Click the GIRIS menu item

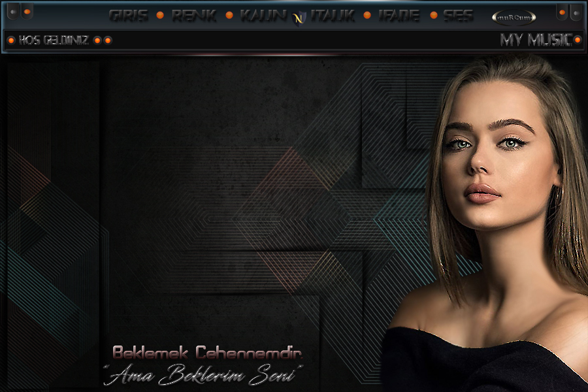(128, 16)
